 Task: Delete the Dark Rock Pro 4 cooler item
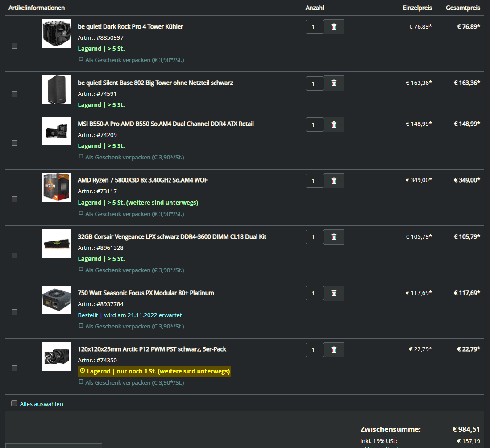[334, 27]
